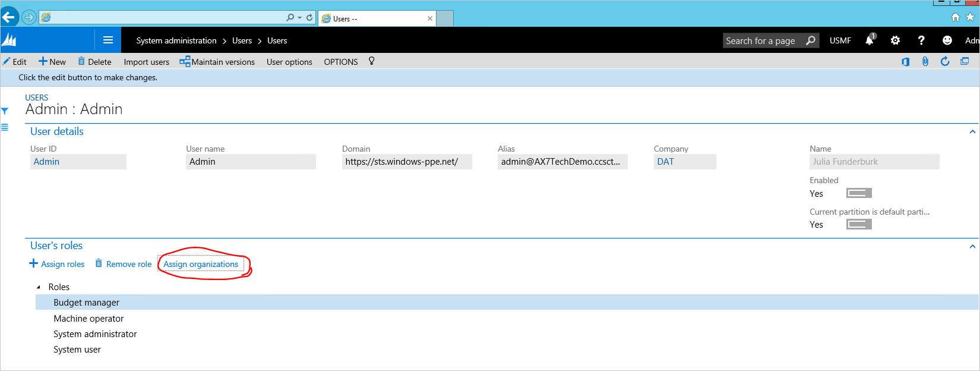Screen dimensions: 980x371
Task: Open a new browser tab
Action: click(x=445, y=18)
